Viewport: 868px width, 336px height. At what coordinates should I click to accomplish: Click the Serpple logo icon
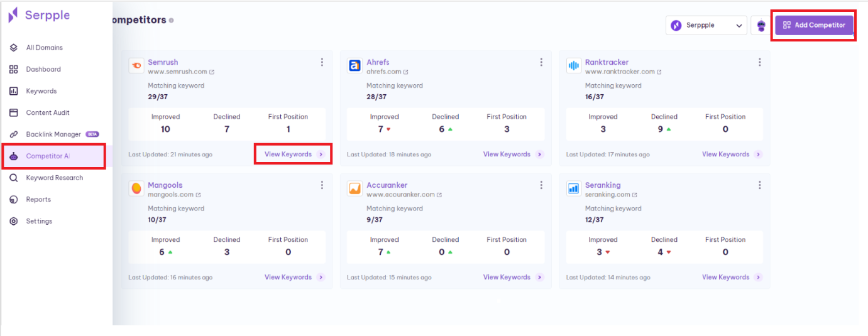pos(13,16)
